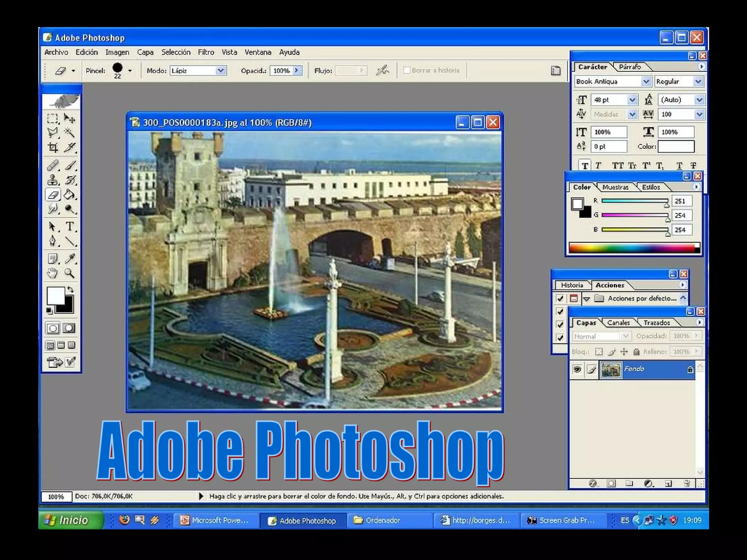Select the Healing Brush tool

(53, 166)
